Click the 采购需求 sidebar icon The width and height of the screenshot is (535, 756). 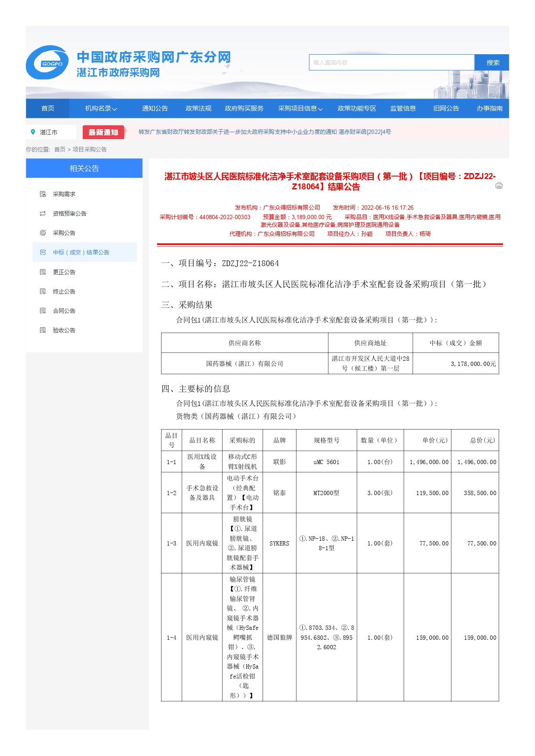(x=43, y=194)
